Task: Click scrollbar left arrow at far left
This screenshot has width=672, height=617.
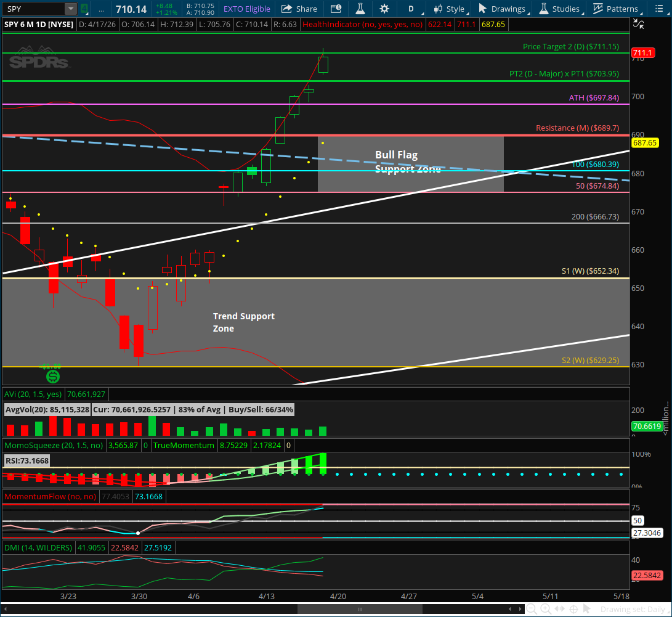Action: point(6,609)
